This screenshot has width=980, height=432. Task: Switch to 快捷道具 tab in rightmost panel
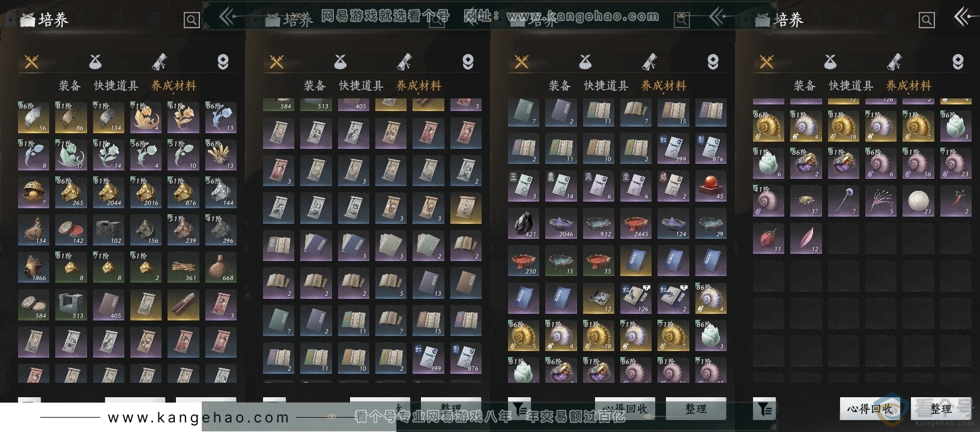pos(851,86)
